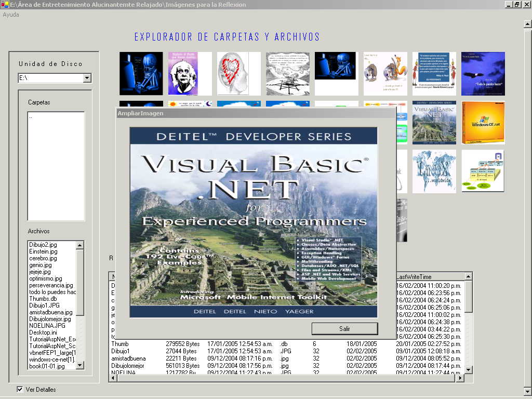532x399 pixels.
Task: Click the small Visual Basic .NET book thumbnail
Action: click(434, 123)
